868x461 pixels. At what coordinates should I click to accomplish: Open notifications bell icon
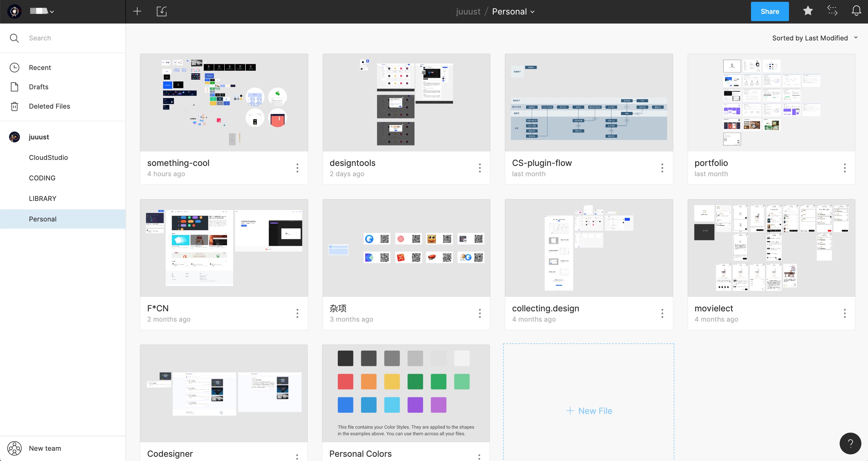coord(856,11)
